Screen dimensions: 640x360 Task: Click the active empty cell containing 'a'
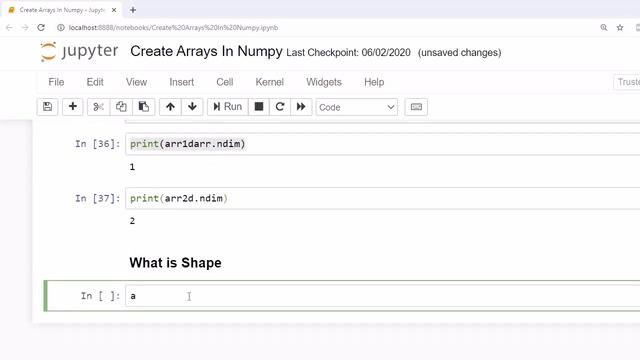point(383,296)
